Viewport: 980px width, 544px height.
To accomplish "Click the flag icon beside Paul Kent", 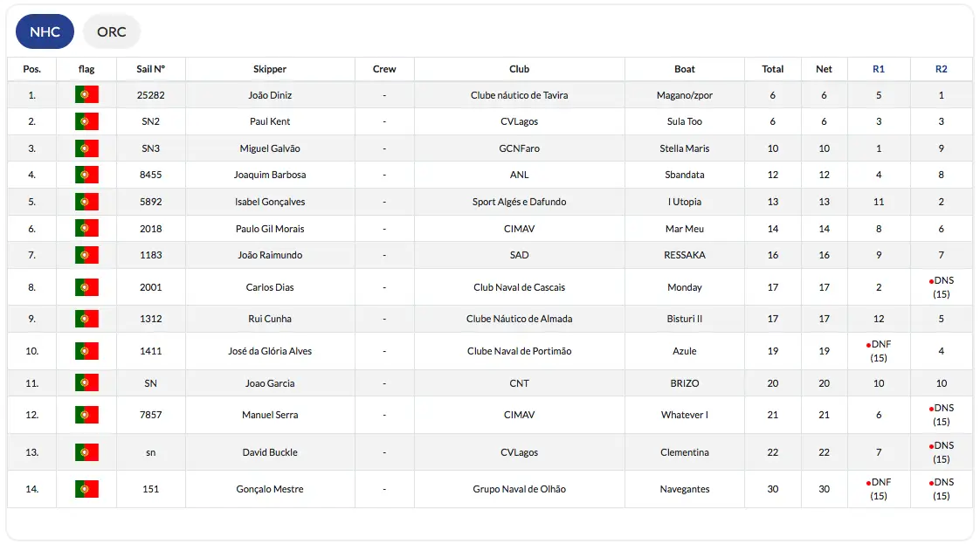I will (x=86, y=121).
